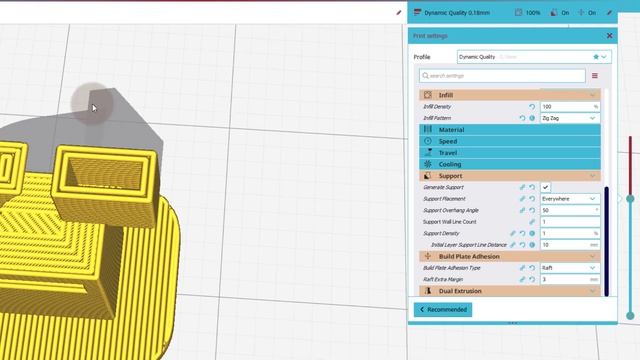Reset the Raft Extra Margin value
The width and height of the screenshot is (640, 360).
pos(532,280)
